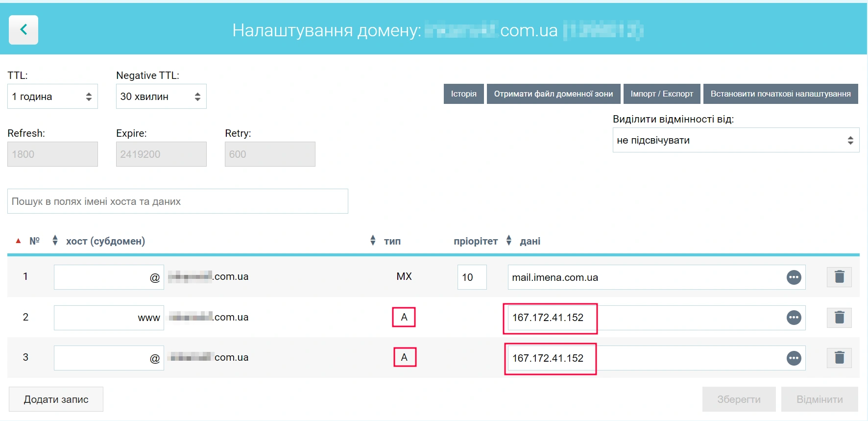
Task: Open the TTL dropdown showing 1 година
Action: [52, 97]
